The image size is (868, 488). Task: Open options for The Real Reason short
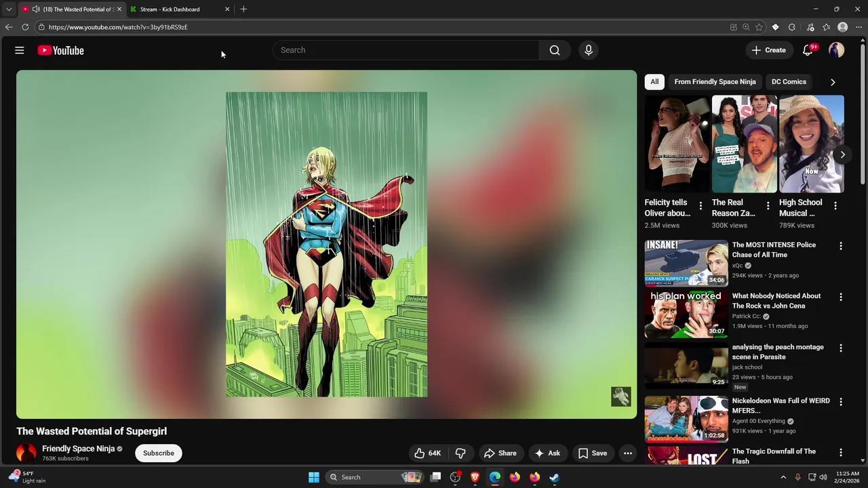[768, 205]
